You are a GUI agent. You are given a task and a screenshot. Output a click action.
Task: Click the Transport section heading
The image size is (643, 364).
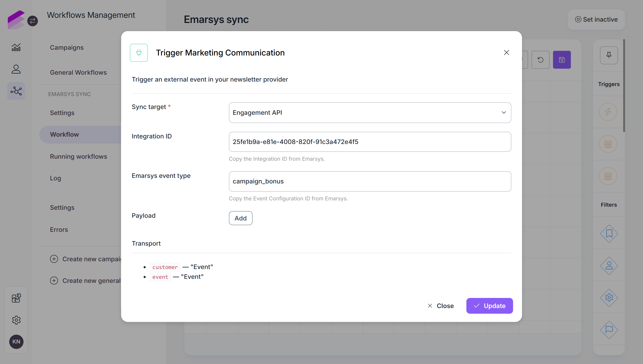point(146,243)
